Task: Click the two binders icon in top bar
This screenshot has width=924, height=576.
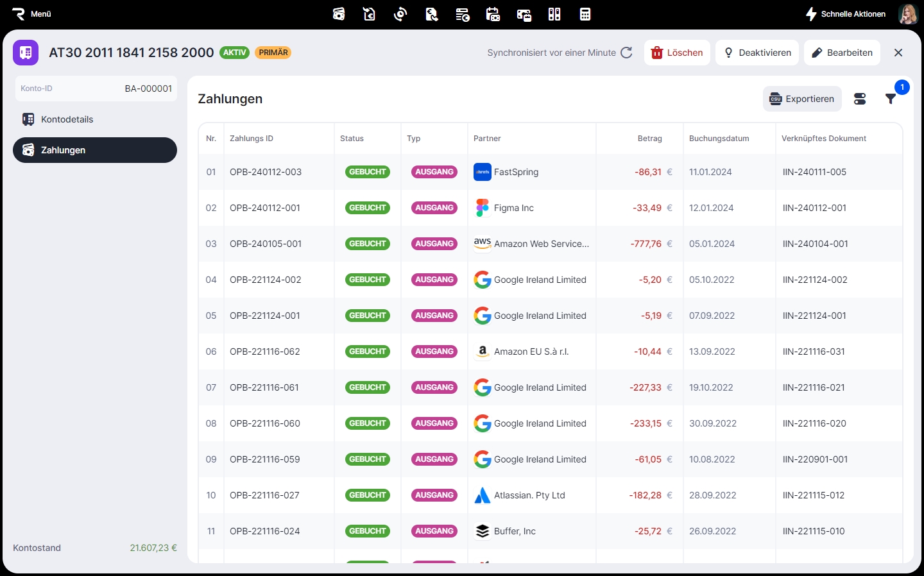Action: pos(554,14)
